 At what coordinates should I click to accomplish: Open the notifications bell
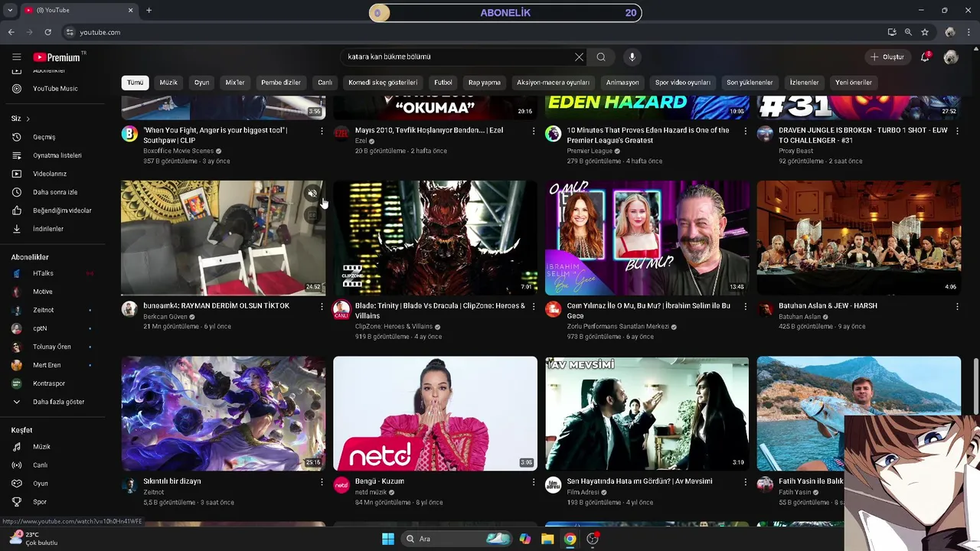925,57
